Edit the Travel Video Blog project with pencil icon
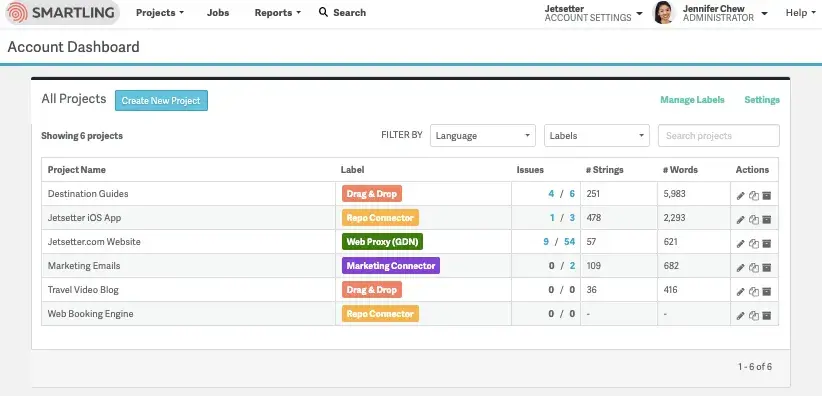The image size is (822, 396). pos(740,292)
